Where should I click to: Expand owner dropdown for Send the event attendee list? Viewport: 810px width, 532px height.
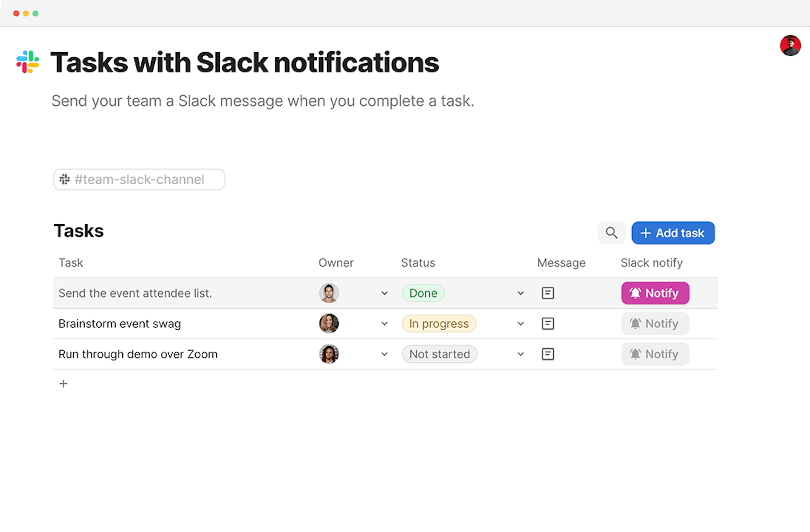pyautogui.click(x=384, y=293)
